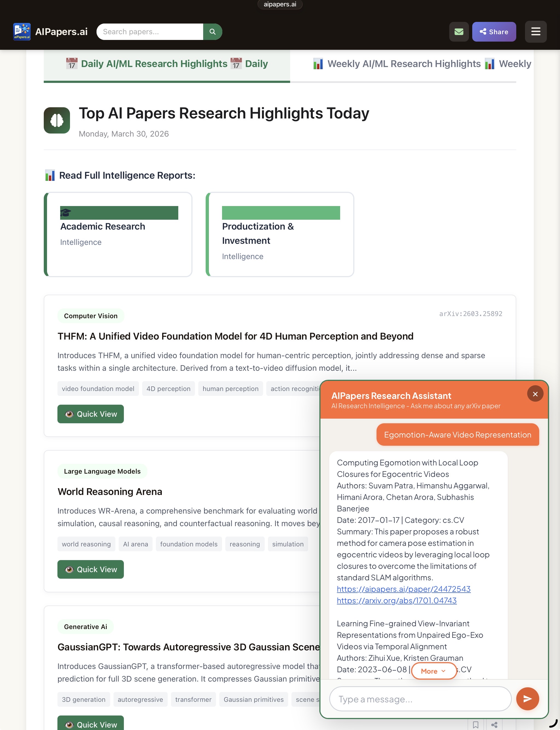Expand the More button in chat
Screen dimensions: 560x730
(433, 671)
